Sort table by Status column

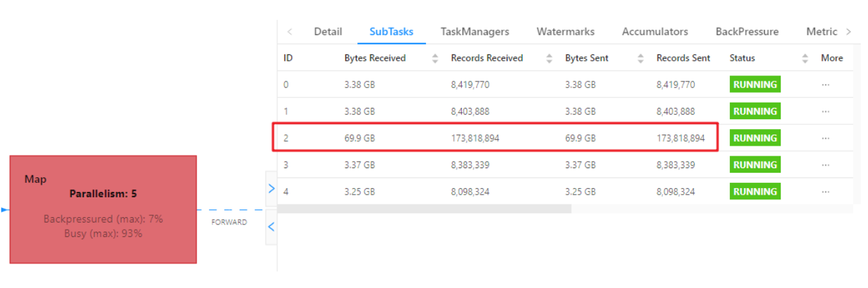pyautogui.click(x=805, y=58)
